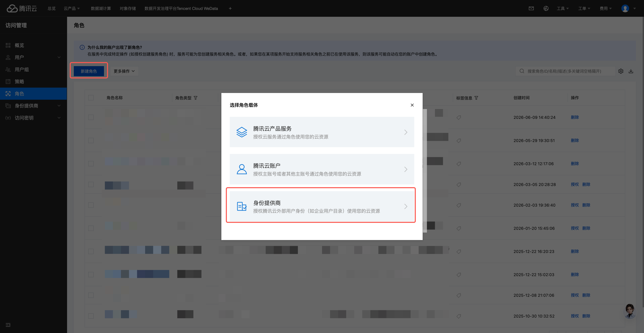Toggle the select-all checkbox in table header
644x333 pixels.
91,98
